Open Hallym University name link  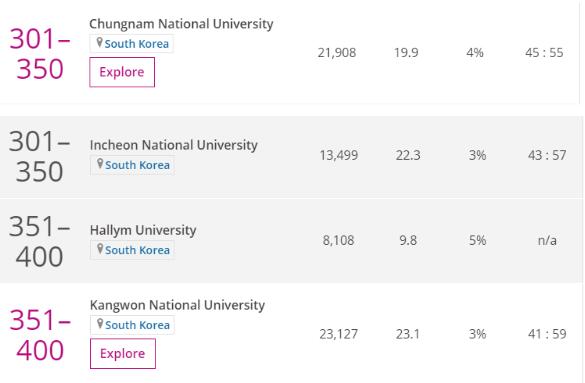tap(143, 230)
